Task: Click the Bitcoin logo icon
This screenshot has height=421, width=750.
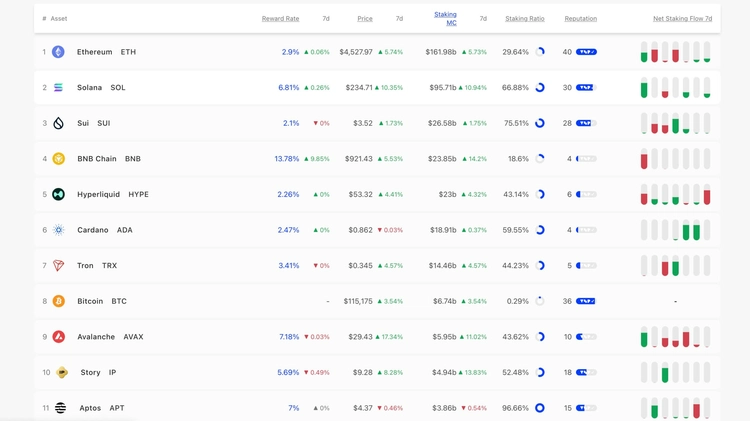Action: coord(58,301)
